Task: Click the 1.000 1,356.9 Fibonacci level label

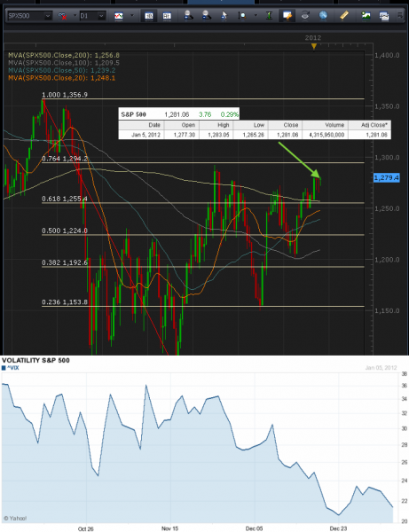Action: 65,95
